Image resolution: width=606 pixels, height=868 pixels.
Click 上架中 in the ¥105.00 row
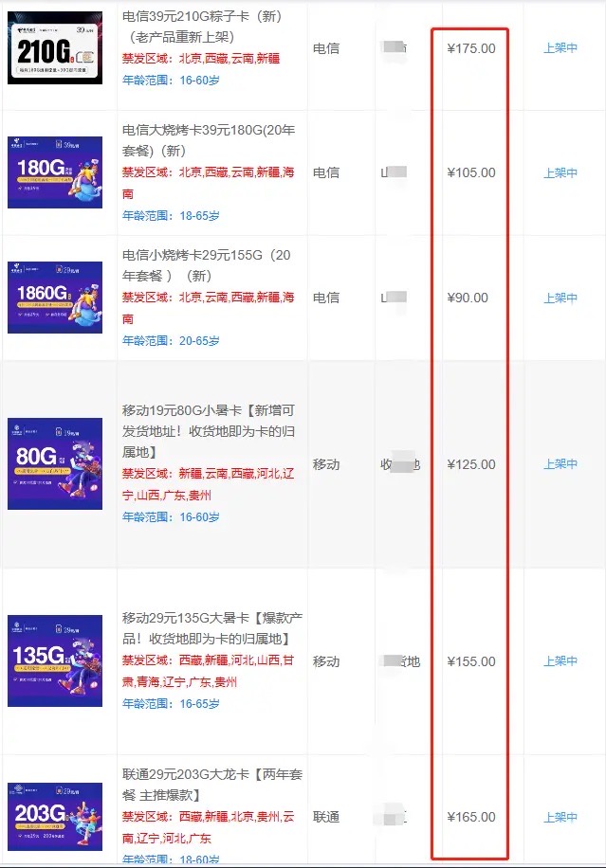(x=560, y=172)
